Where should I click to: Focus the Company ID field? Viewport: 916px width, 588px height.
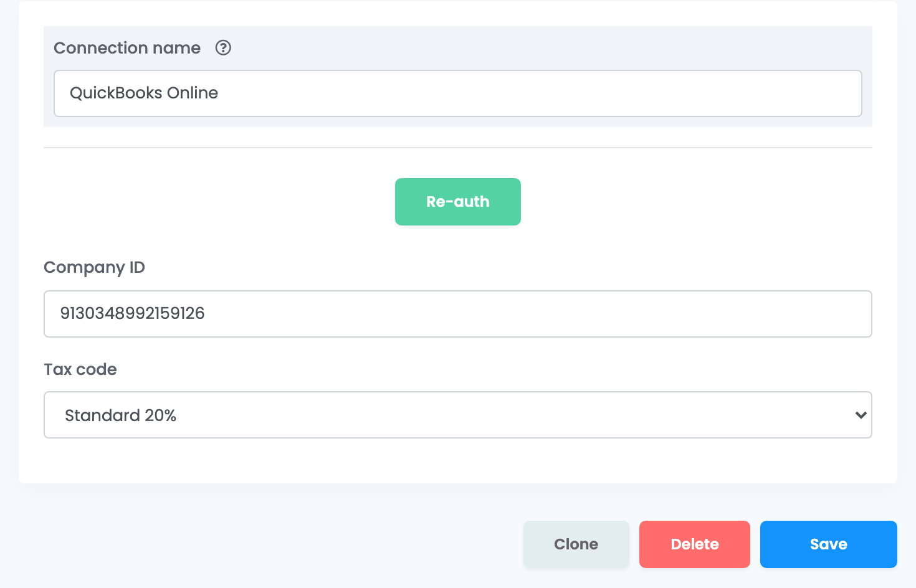[458, 314]
